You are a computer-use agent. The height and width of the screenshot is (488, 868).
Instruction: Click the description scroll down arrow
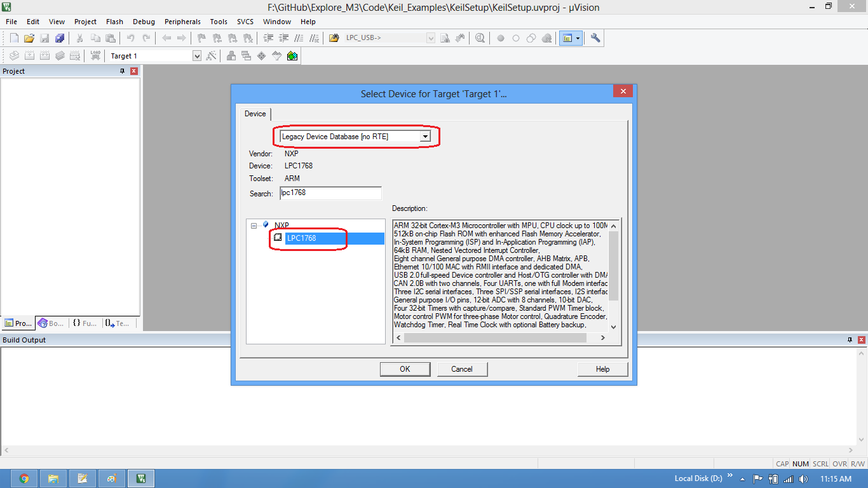pos(613,327)
